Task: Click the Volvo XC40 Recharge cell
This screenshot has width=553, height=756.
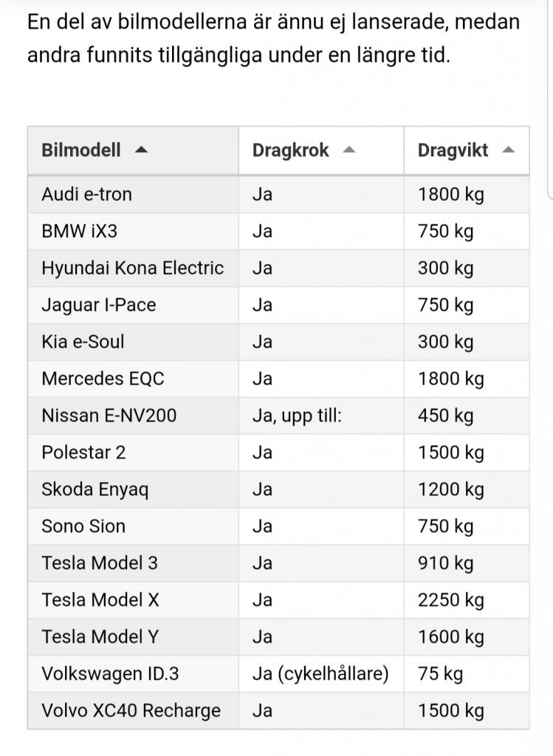Action: (x=133, y=711)
